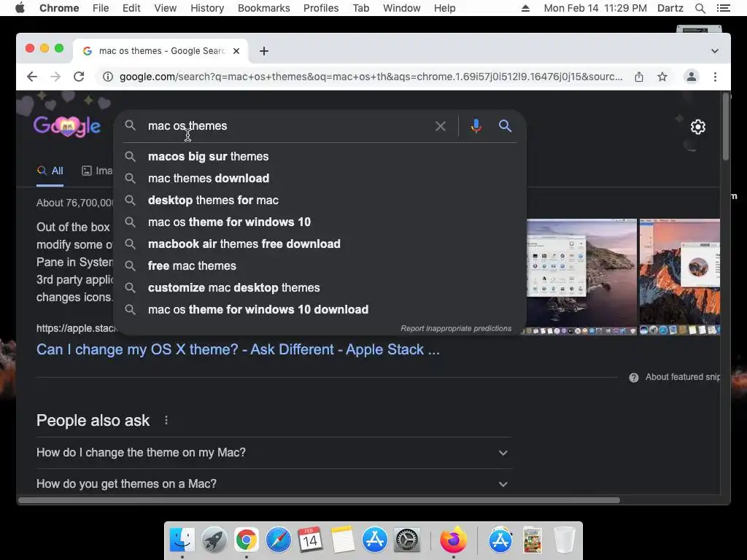Expand 'How do you get themes on a Mac?'
This screenshot has width=747, height=560.
274,484
